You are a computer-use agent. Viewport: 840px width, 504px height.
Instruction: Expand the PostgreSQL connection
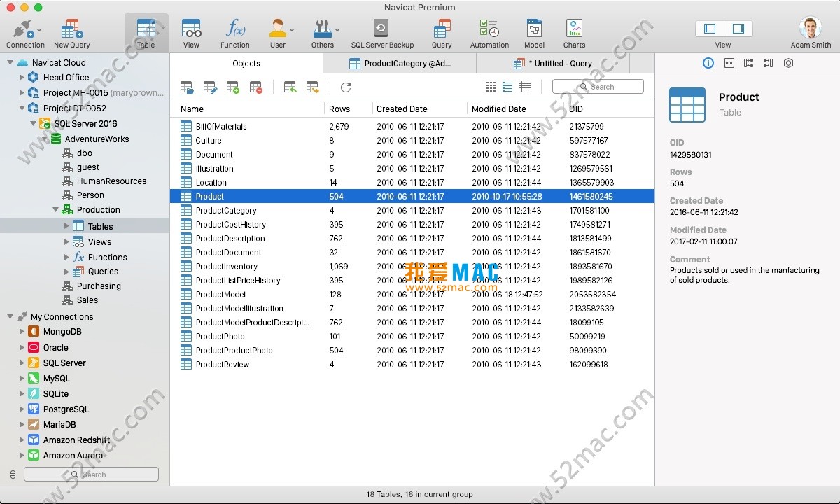tap(22, 409)
